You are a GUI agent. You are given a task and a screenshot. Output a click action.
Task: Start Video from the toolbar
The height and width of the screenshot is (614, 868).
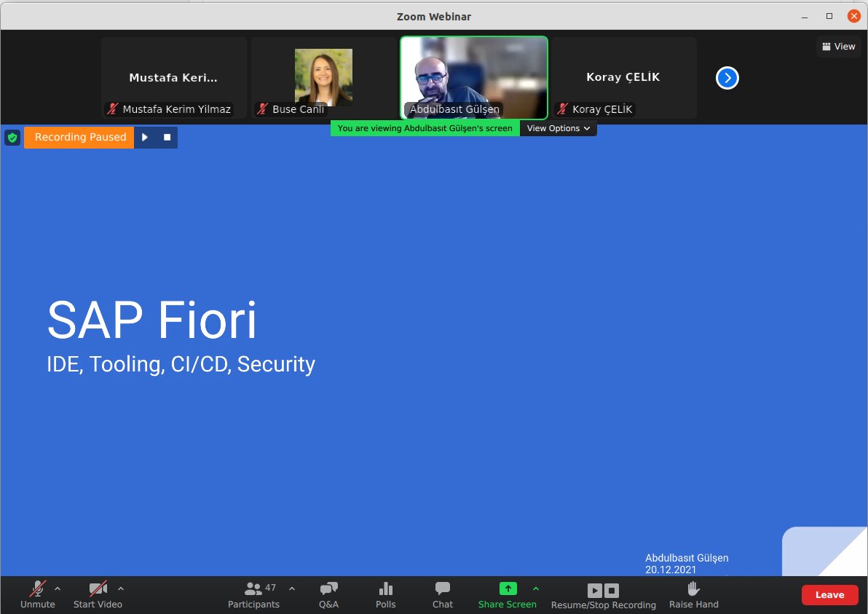click(x=98, y=595)
